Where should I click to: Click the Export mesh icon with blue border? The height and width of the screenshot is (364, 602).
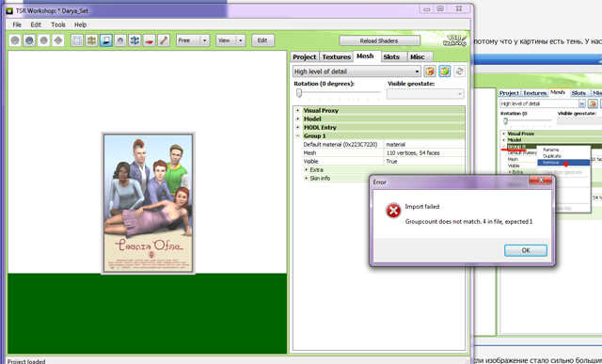445,71
